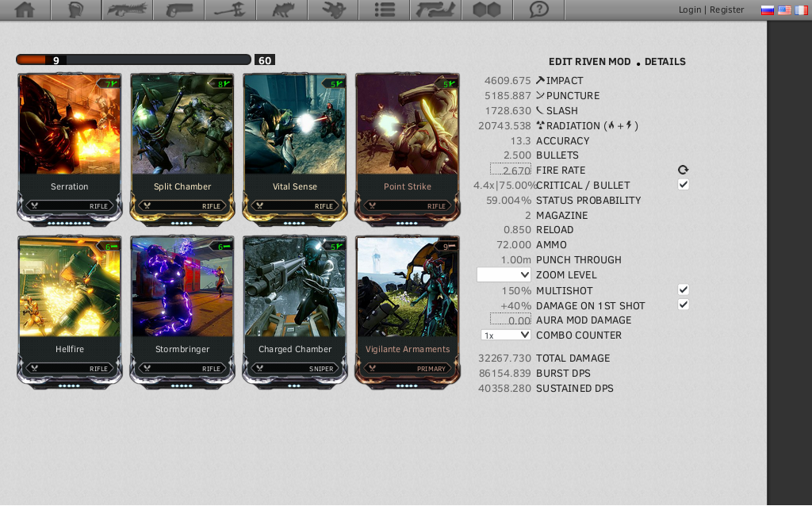
Task: Open the melee weapons axe icon
Action: (x=231, y=10)
